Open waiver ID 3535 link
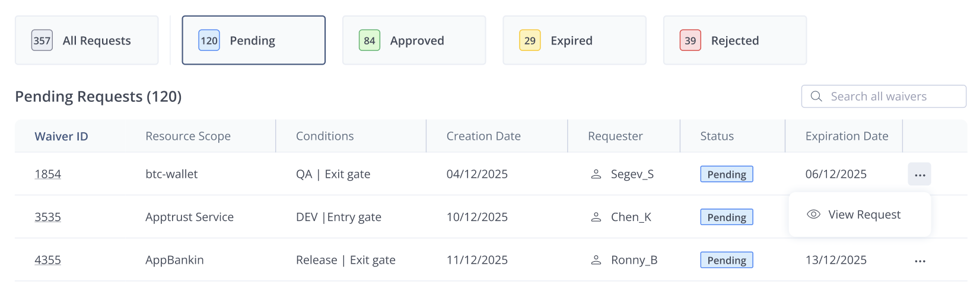 coord(48,217)
